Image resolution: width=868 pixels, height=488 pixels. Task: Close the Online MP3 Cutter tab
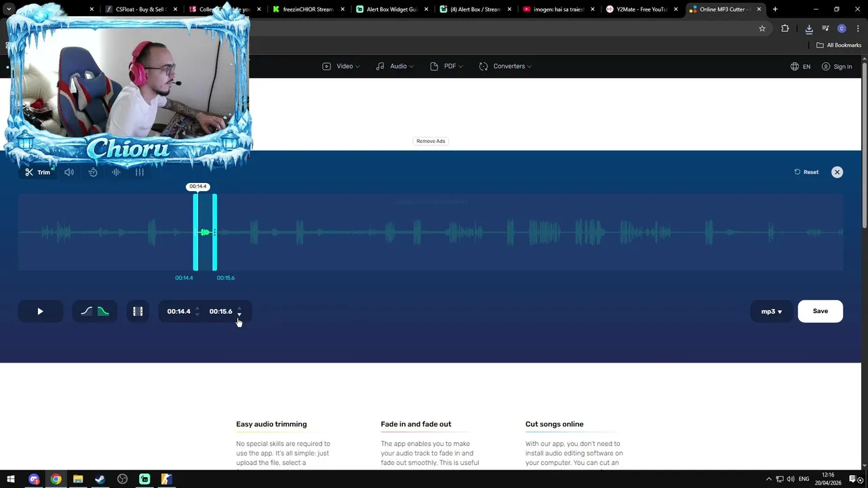(x=759, y=9)
